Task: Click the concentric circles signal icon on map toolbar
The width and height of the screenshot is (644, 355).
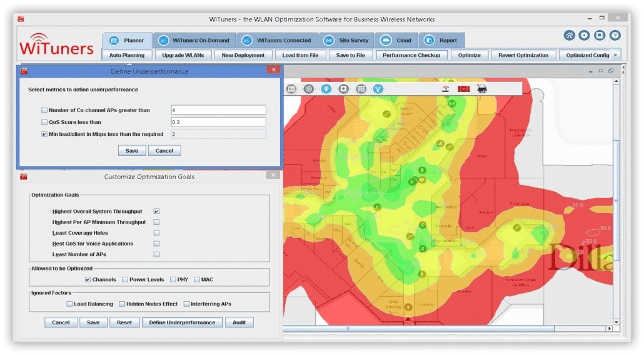Action: click(x=308, y=89)
